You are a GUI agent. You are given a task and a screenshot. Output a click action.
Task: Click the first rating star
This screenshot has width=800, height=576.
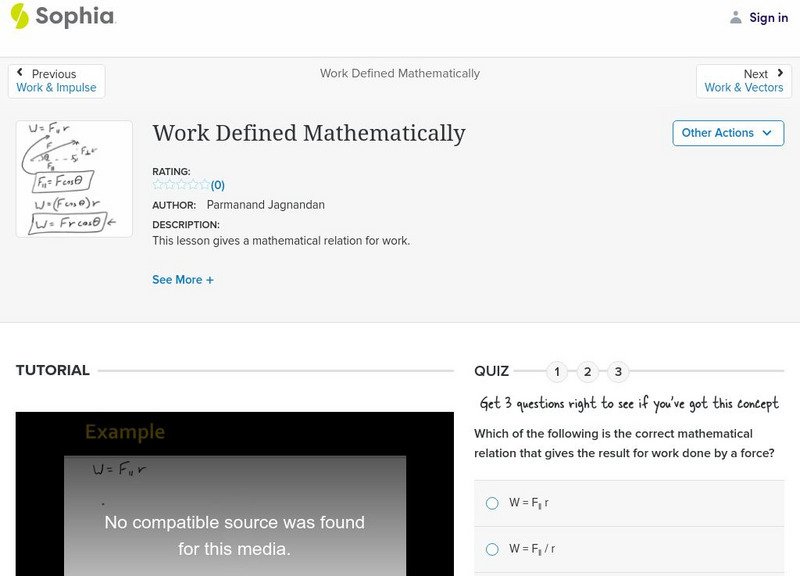pyautogui.click(x=157, y=184)
